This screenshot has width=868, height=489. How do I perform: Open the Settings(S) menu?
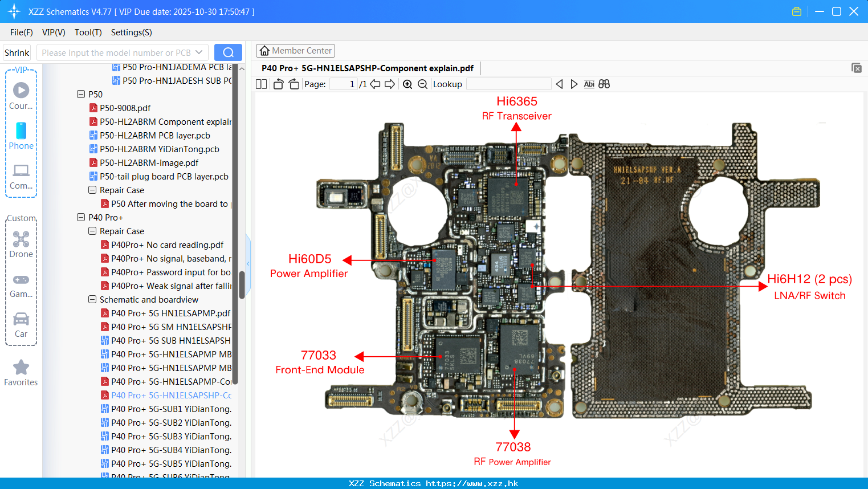(x=132, y=32)
